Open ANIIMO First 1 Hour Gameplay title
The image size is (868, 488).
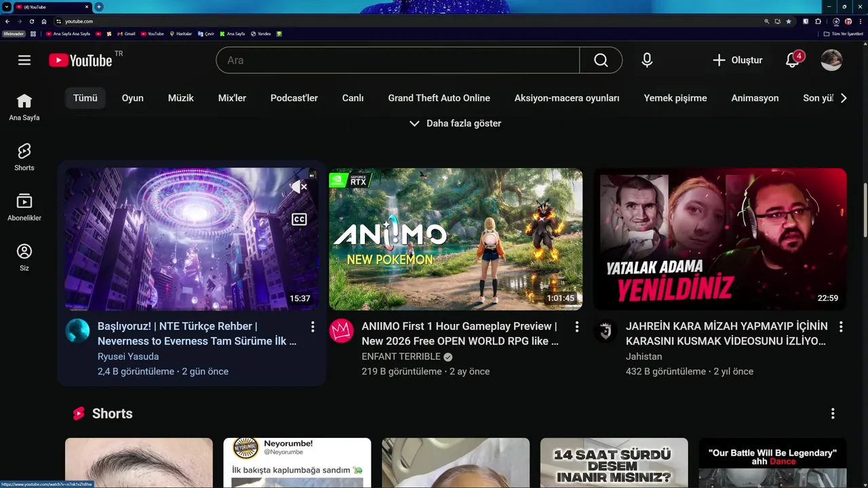pyautogui.click(x=460, y=333)
